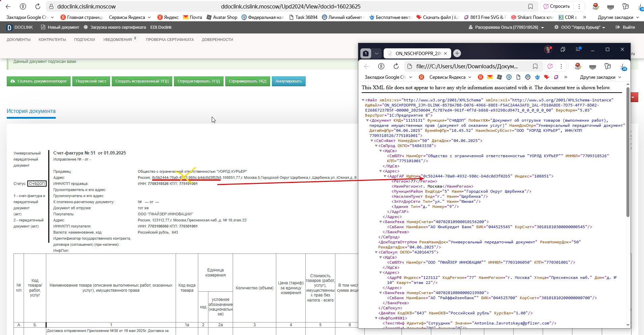The width and height of the screenshot is (644, 335).
Task: Go back in the main Doclink browser window
Action: click(x=8, y=6)
